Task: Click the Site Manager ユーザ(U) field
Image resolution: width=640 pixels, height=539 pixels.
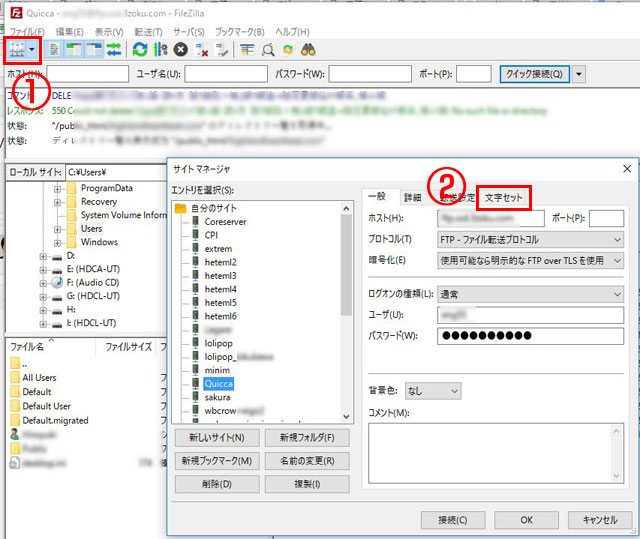Action: point(530,315)
